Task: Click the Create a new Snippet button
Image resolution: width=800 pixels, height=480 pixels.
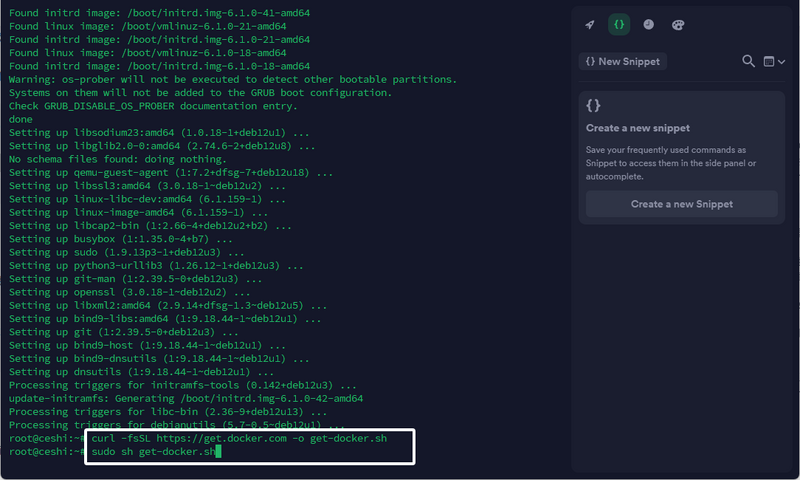Action: 681,204
